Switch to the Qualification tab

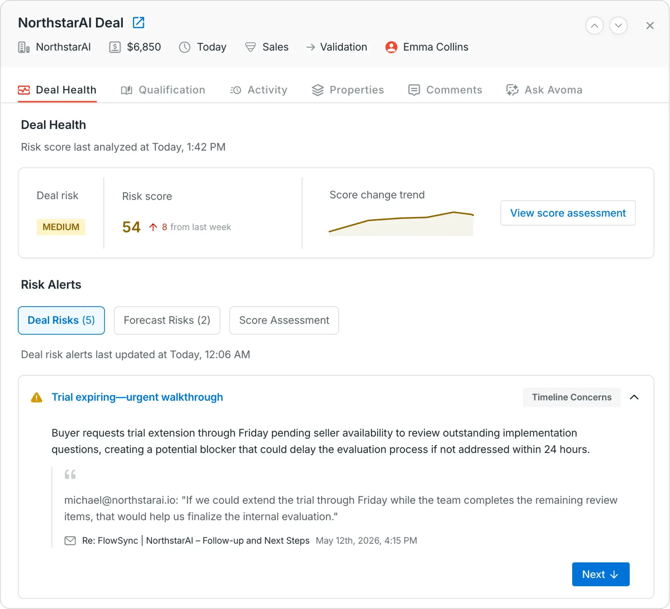tap(163, 90)
